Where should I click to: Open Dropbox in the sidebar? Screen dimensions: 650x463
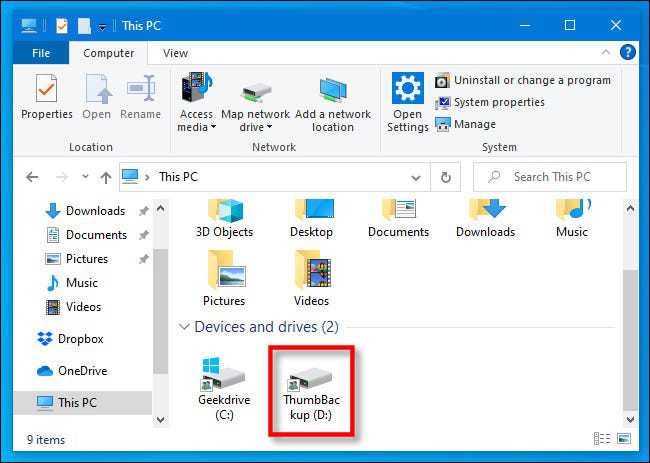70,339
